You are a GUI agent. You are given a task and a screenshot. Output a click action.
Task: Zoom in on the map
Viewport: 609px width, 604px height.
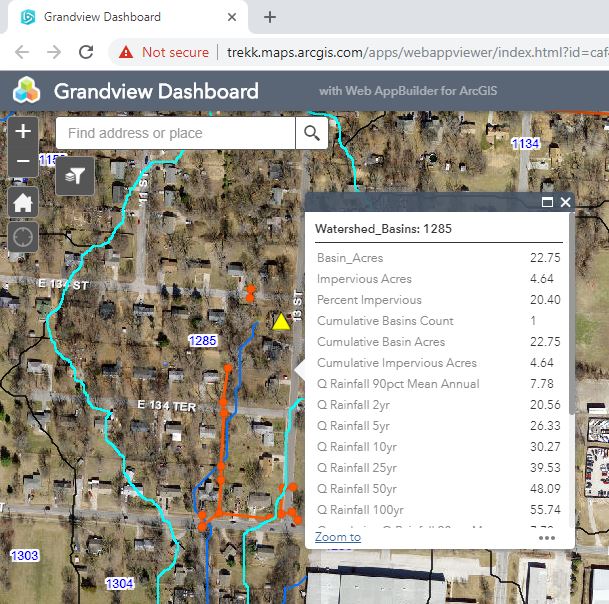tap(23, 131)
